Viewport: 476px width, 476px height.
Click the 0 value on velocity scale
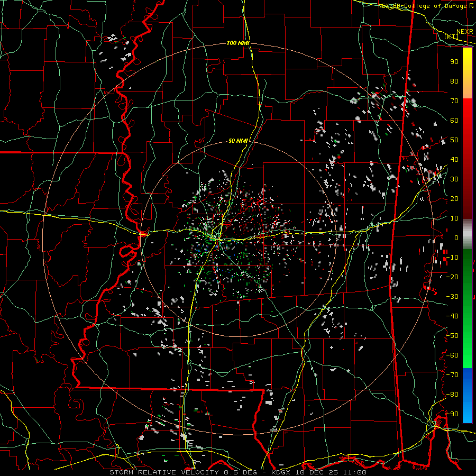coord(456,237)
